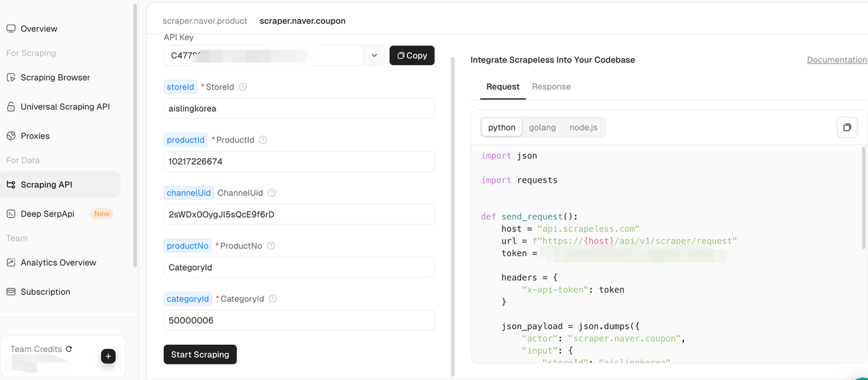Click the form panel vertical scrollbar
The width and height of the screenshot is (868, 380).
[x=453, y=216]
